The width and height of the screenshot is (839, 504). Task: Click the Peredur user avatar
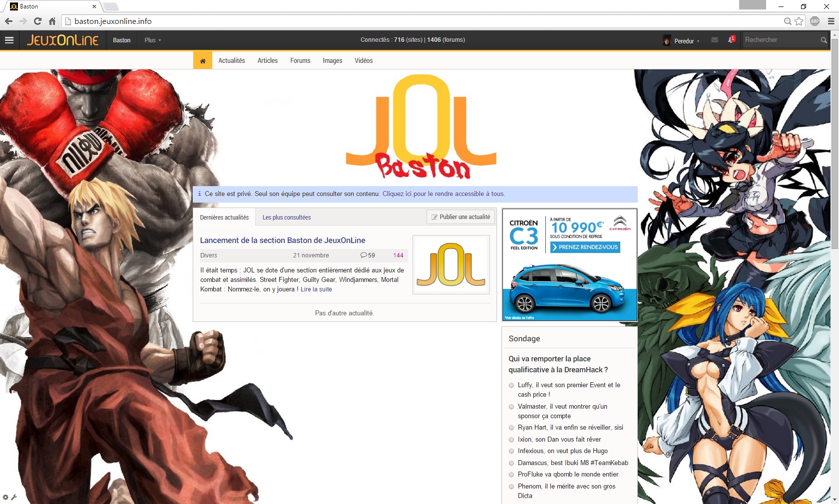coord(667,40)
